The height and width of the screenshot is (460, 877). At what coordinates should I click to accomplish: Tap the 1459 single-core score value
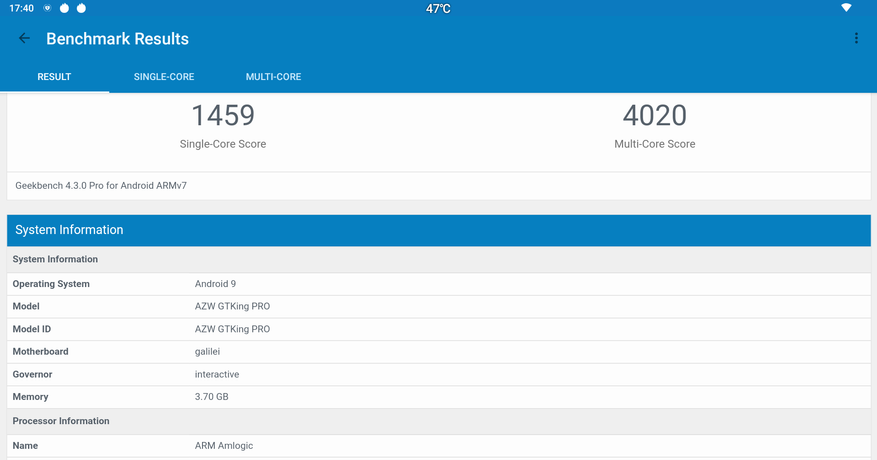pos(223,115)
